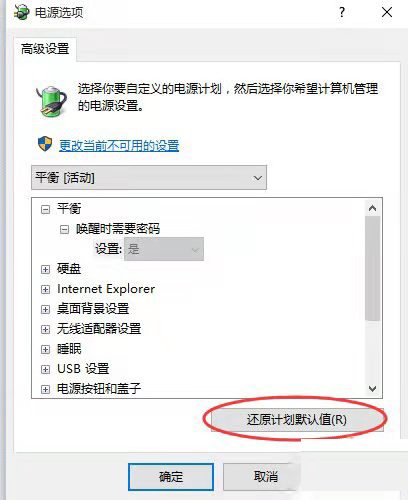Expand 无线适配器设置 node
The width and height of the screenshot is (408, 500).
[x=45, y=329]
